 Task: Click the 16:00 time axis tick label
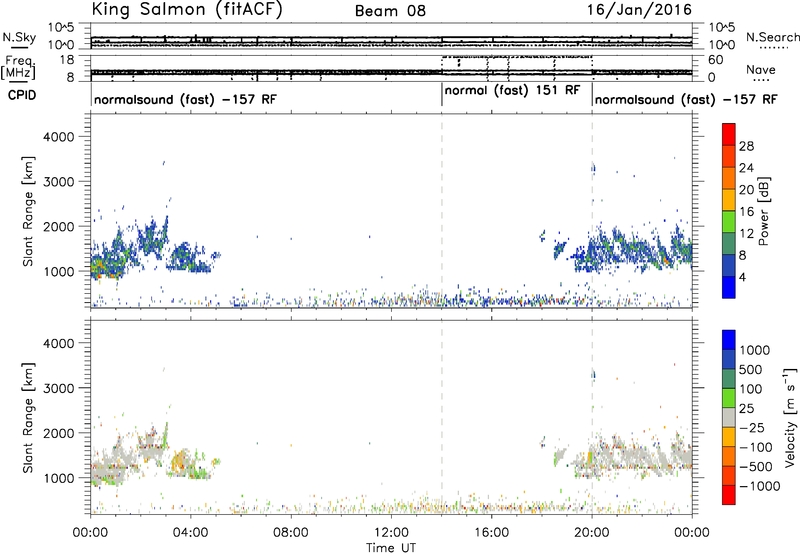pyautogui.click(x=491, y=533)
